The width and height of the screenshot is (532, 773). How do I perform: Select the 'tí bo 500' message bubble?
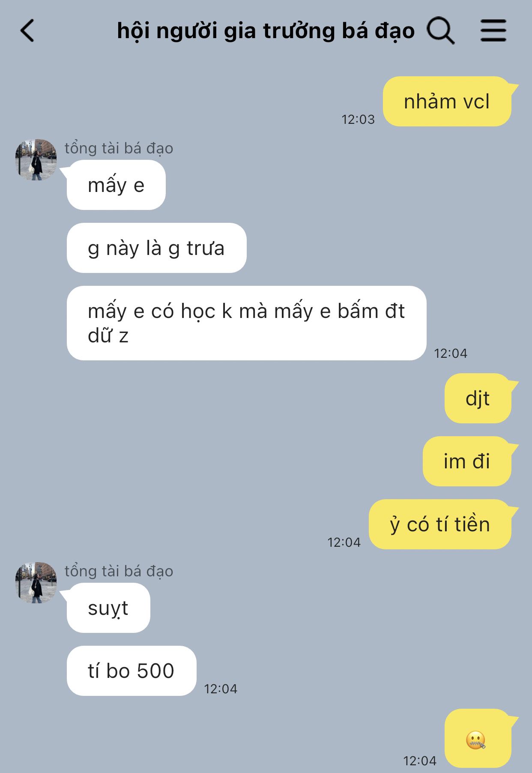132,671
